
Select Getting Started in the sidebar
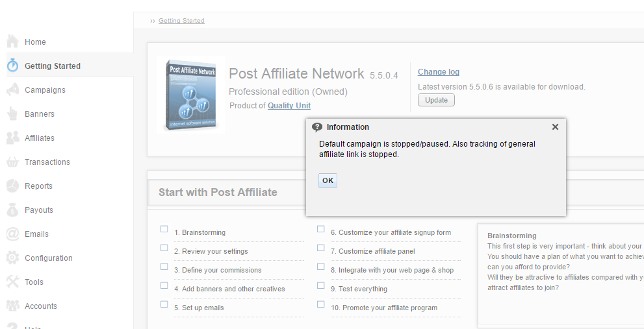click(x=53, y=66)
